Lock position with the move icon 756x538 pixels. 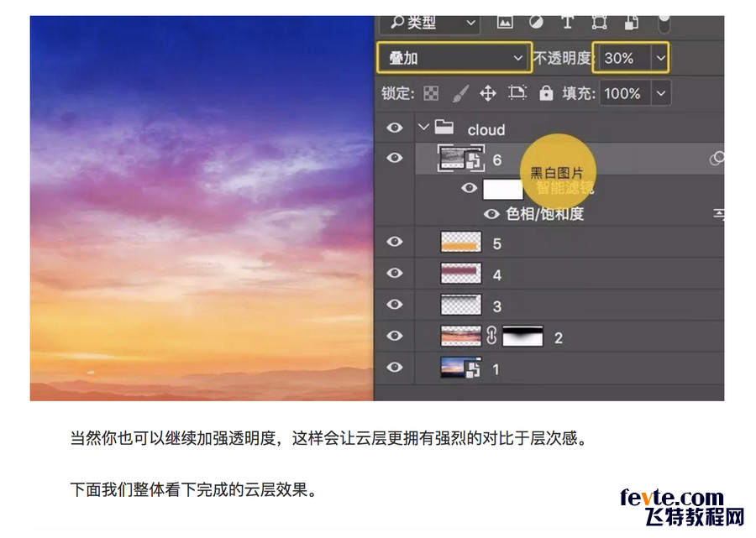click(488, 93)
